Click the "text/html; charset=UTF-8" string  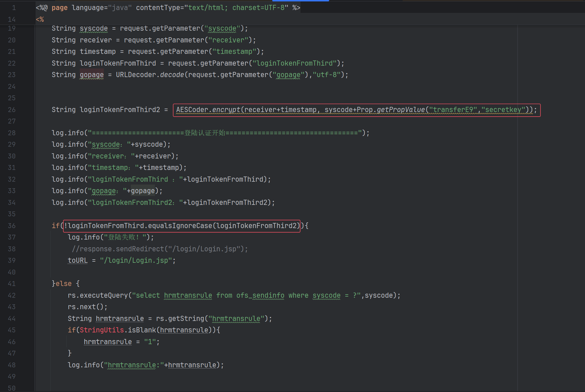236,8
